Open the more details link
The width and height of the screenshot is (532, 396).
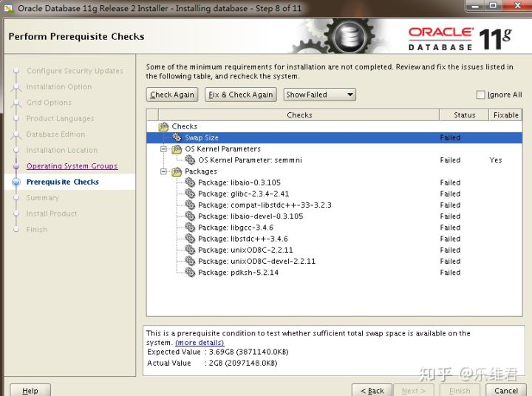tap(199, 343)
